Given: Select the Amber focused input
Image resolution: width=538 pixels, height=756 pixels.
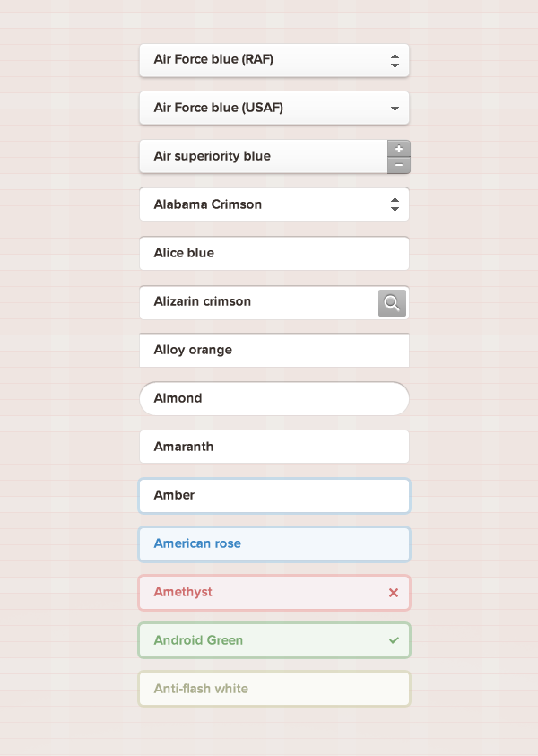Looking at the screenshot, I should click(273, 495).
